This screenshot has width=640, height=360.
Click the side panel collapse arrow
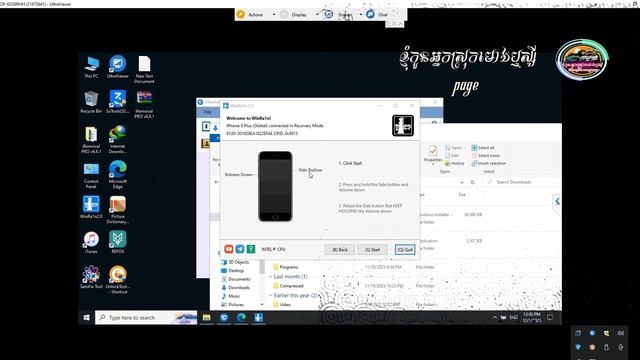click(557, 201)
